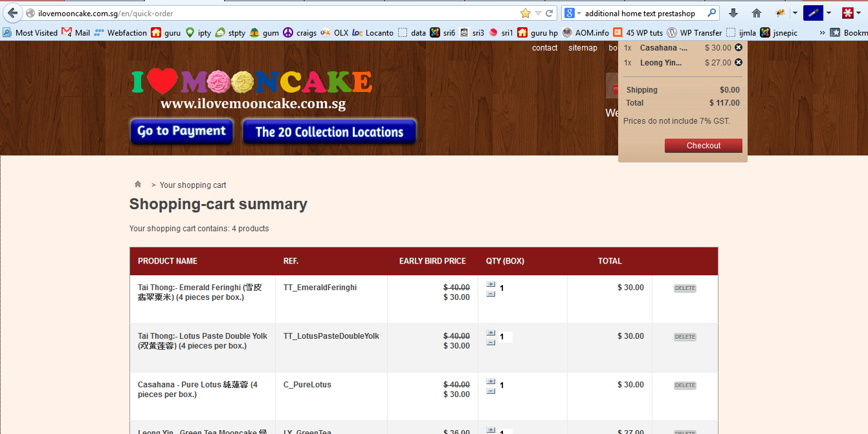Delete Lotus Paste Double Yolk from cart

point(685,337)
